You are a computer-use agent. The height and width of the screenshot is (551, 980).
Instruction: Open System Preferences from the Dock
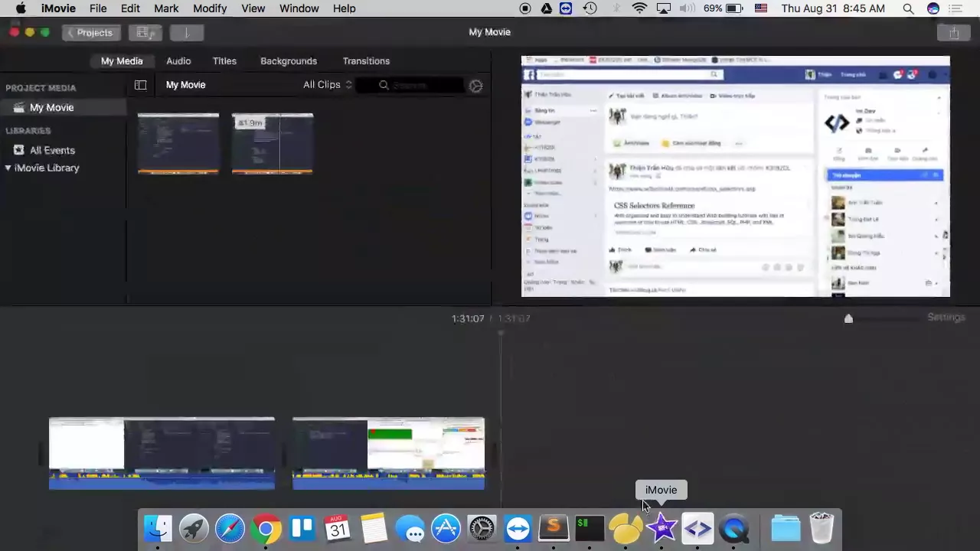(482, 528)
